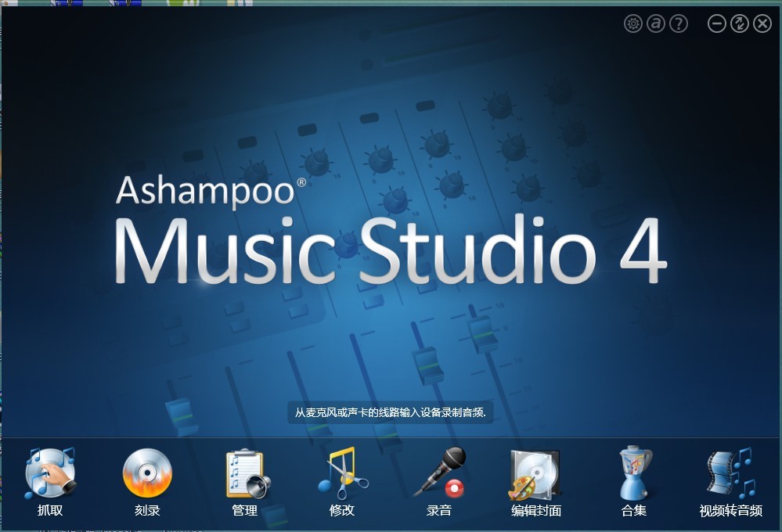
Task: Open the 修改 scissors edit icon
Action: point(343,473)
